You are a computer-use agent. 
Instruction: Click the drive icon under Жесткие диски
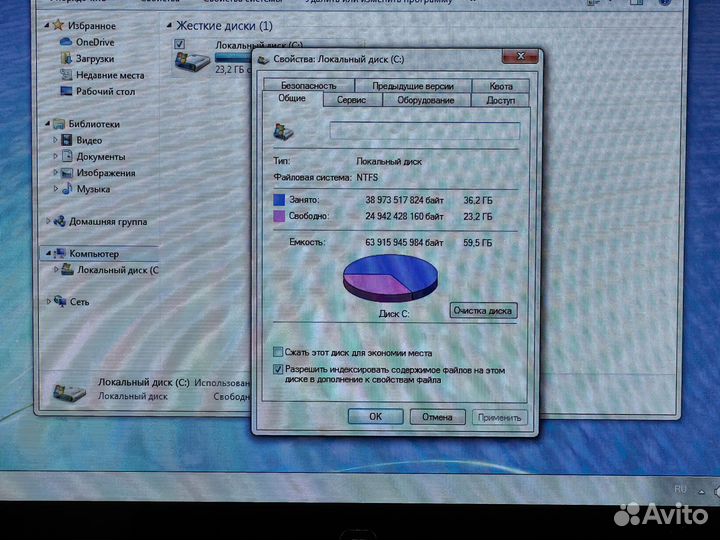[x=192, y=61]
